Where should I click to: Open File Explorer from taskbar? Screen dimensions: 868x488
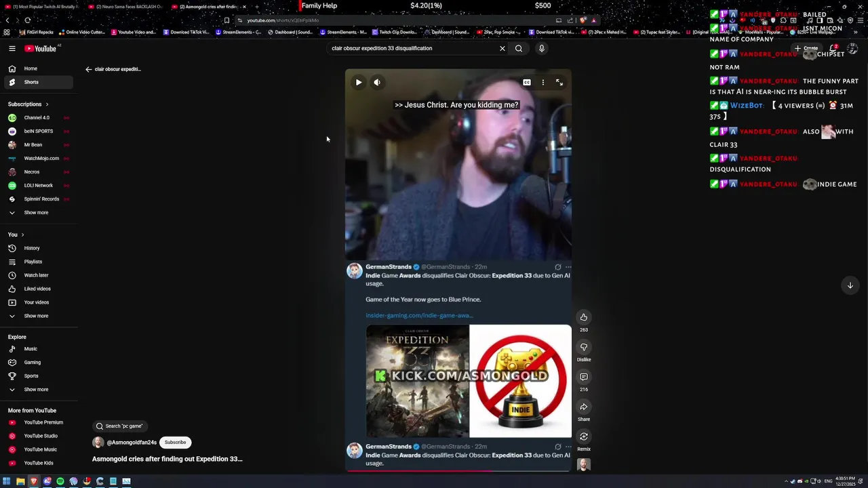[20, 481]
